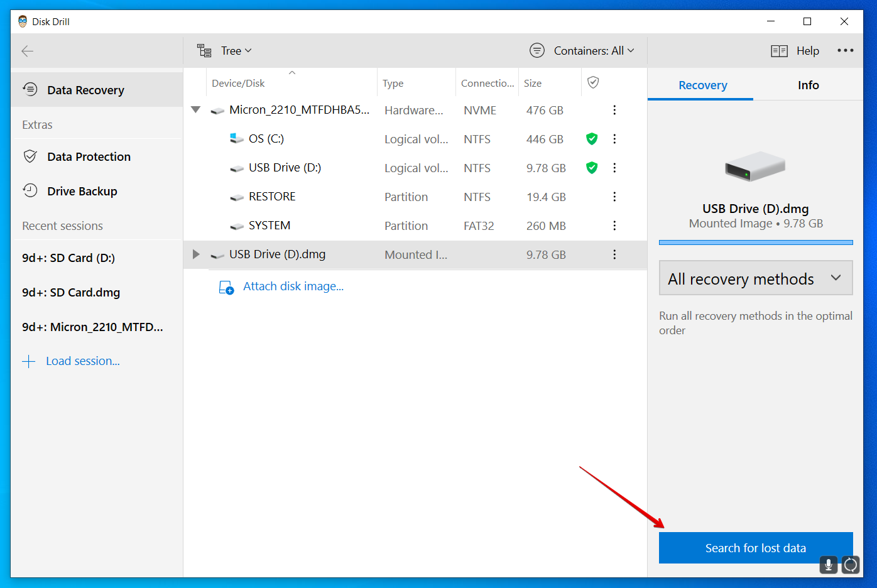Switch to the Info tab
This screenshot has width=877, height=588.
pos(809,85)
